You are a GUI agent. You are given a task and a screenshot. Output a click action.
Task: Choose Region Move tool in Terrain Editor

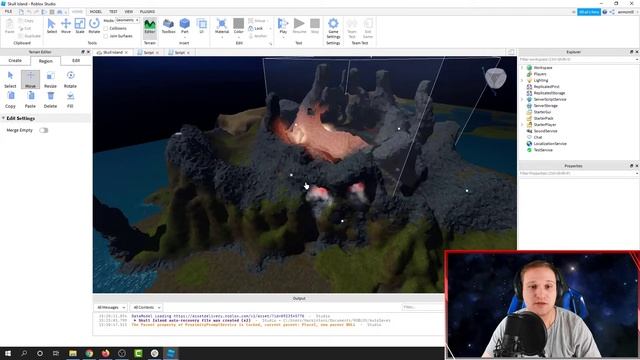[30, 80]
